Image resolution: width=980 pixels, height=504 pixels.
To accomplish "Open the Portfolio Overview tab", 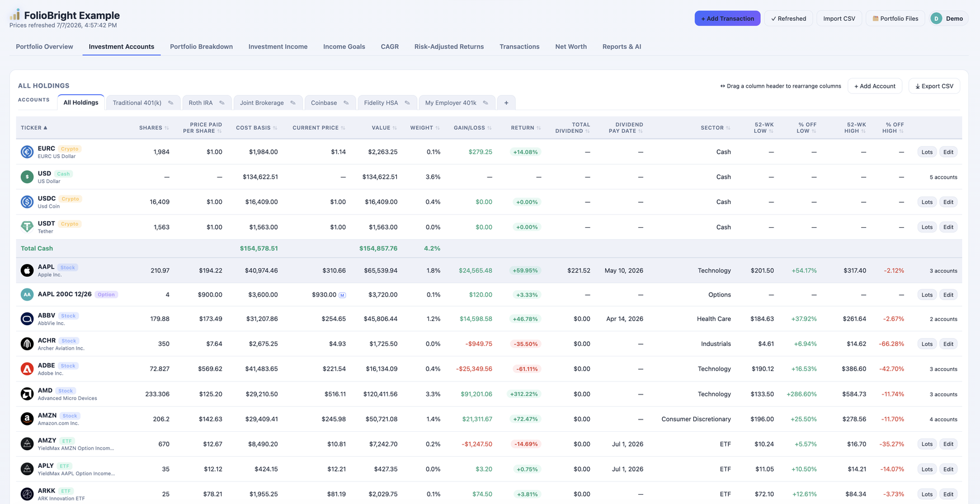I will click(x=44, y=47).
